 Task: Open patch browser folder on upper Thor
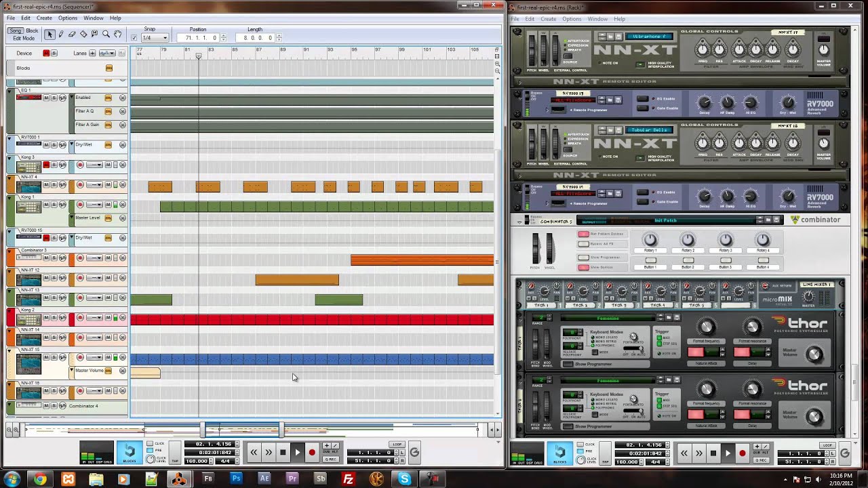(668, 317)
